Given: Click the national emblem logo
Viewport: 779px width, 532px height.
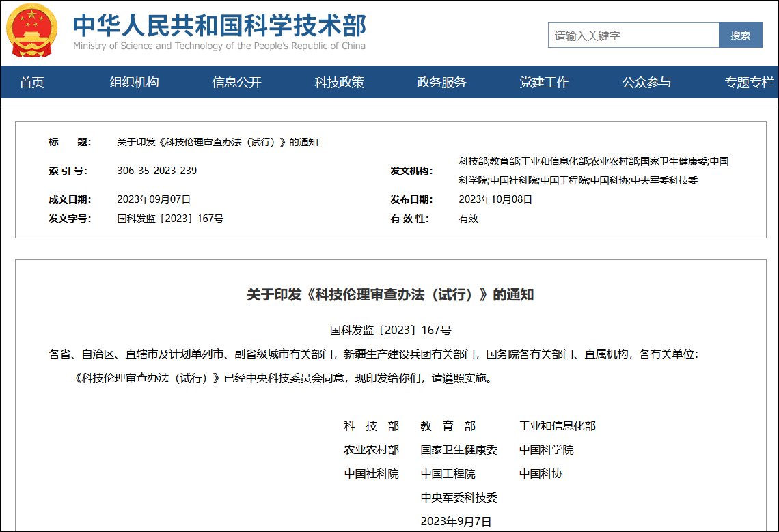Looking at the screenshot, I should tap(32, 30).
